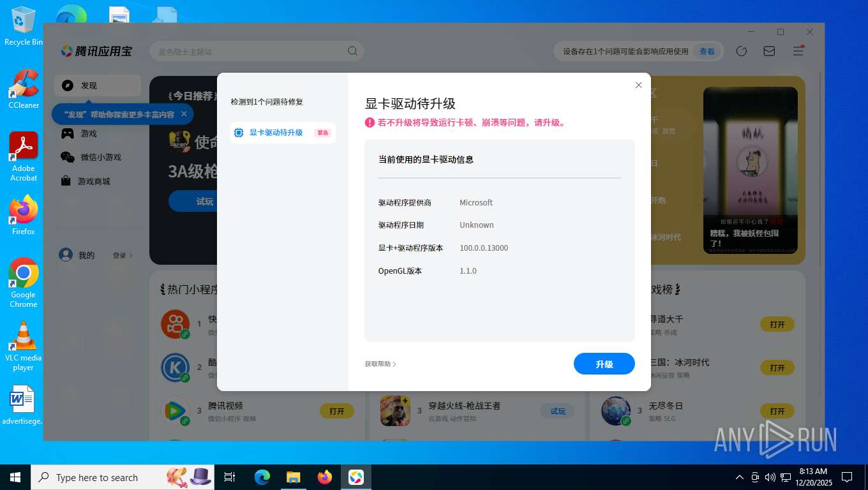Select 游戏 in the sidebar
The image size is (868, 490).
coord(98,133)
